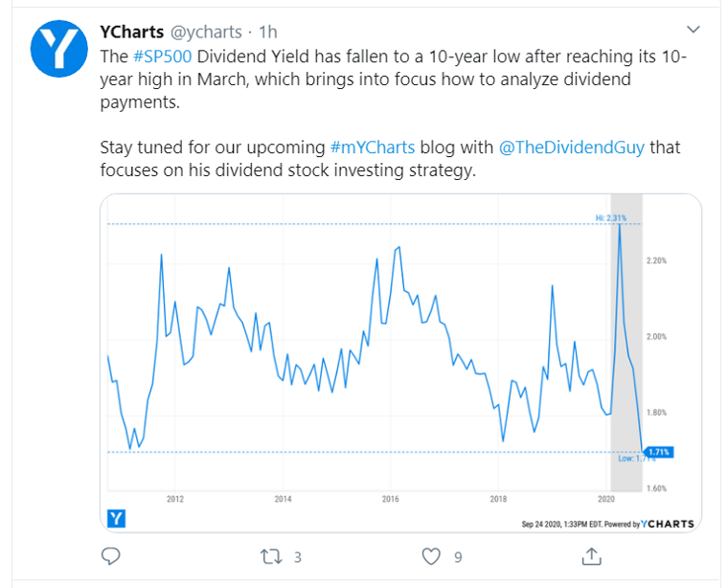Click the Hi: 2.31% chart label
Viewport: 728px width, 588px height.
tap(611, 218)
